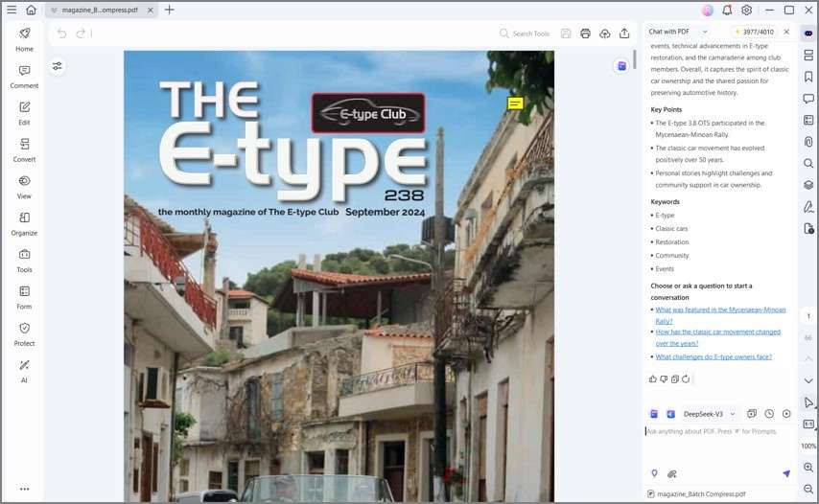The width and height of the screenshot is (819, 504).
Task: Open the AI section in left sidebar
Action: pos(24,372)
